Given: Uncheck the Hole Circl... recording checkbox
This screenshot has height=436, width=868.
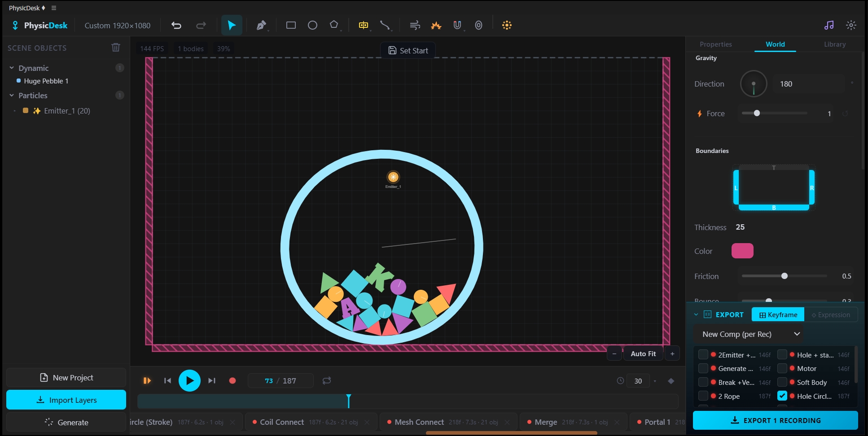Looking at the screenshot, I should (x=782, y=396).
